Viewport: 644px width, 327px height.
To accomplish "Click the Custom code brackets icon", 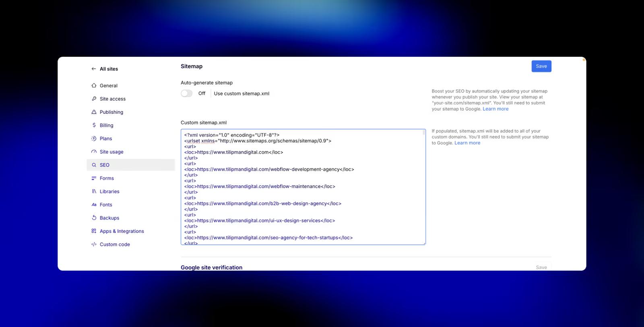I will pyautogui.click(x=94, y=244).
